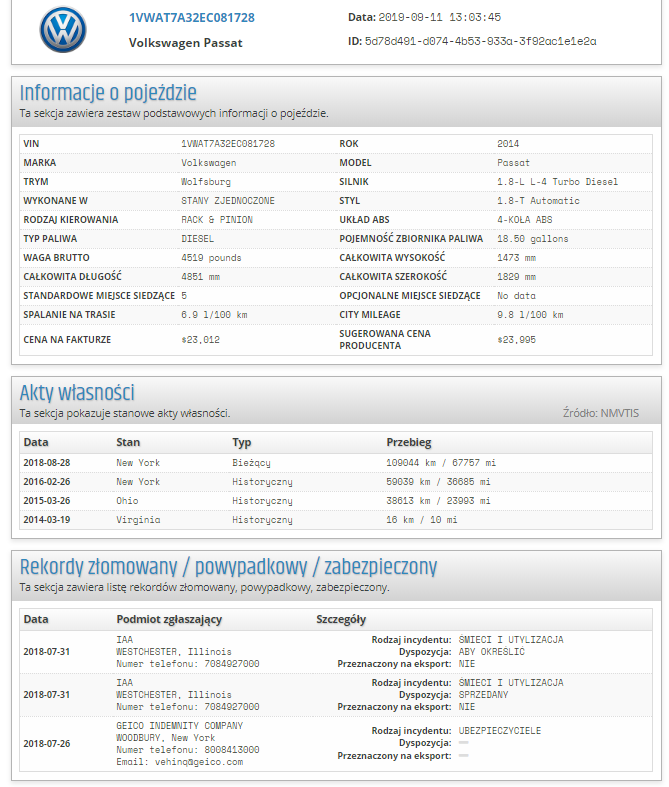
Task: Click the Przebieg column header
Action: coord(409,442)
